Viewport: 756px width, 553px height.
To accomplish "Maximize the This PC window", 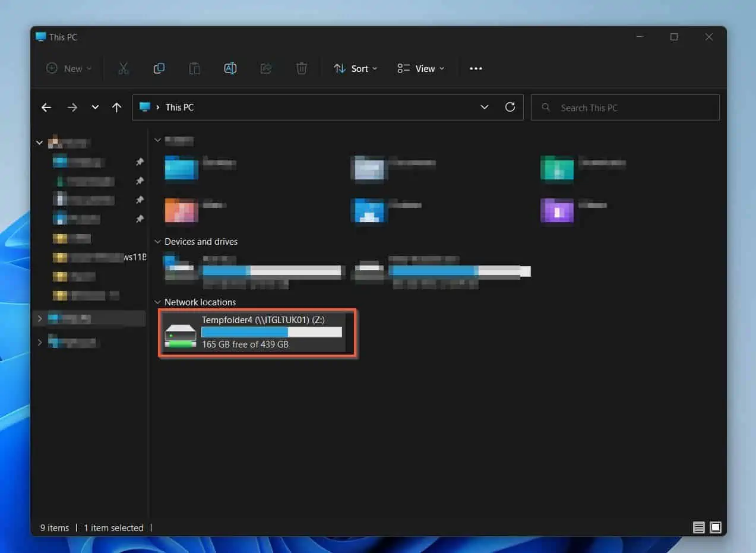I will click(x=674, y=37).
